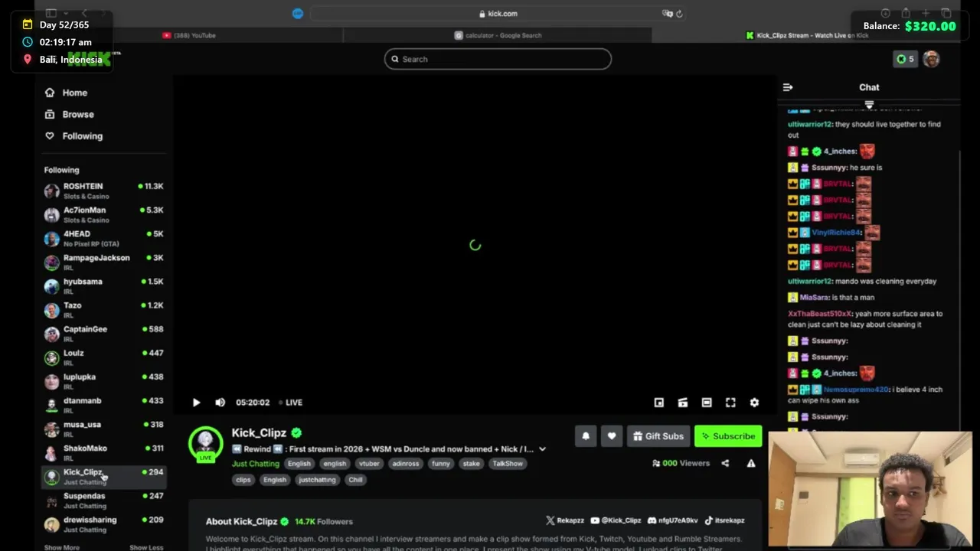Open the Suspendas channel
The width and height of the screenshot is (980, 551).
[103, 500]
